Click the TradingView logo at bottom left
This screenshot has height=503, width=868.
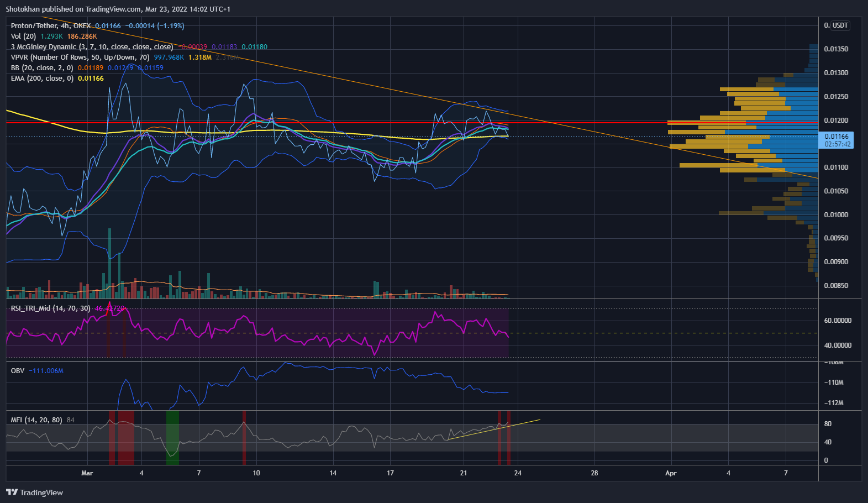[34, 492]
